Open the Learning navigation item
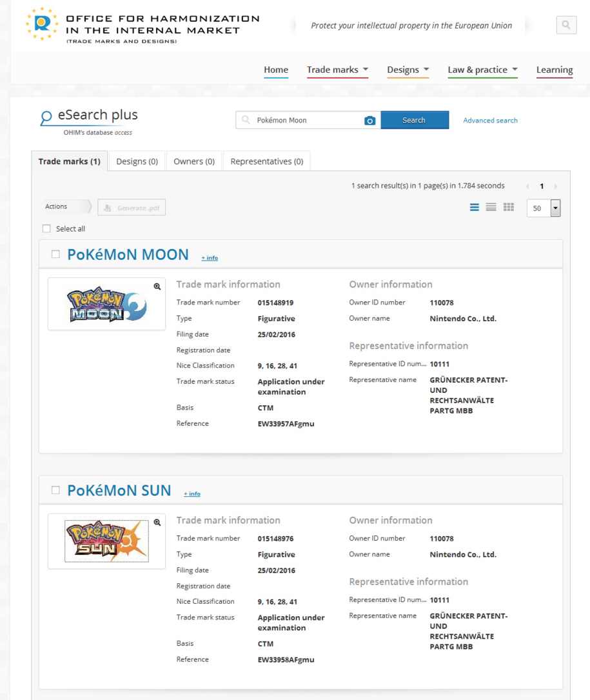This screenshot has height=700, width=590. click(x=555, y=70)
